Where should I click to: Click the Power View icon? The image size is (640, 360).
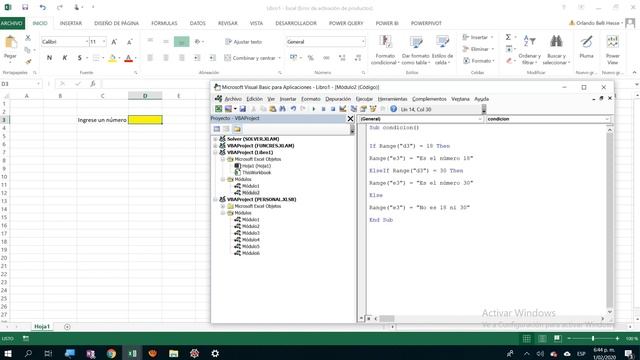pos(613,42)
